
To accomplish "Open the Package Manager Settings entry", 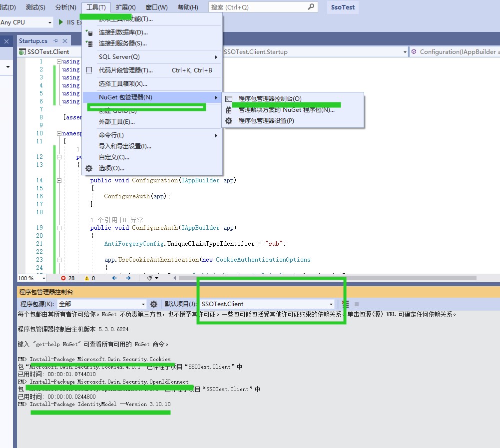I will pyautogui.click(x=266, y=121).
